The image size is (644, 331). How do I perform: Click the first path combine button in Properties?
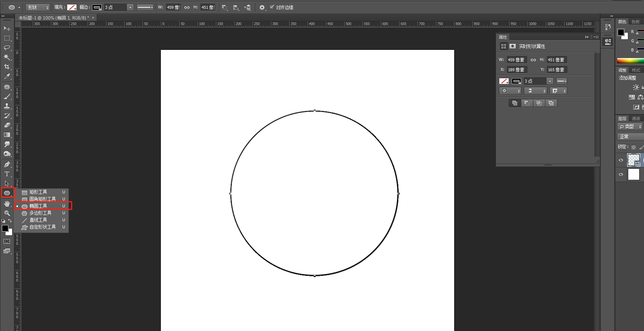tap(515, 103)
